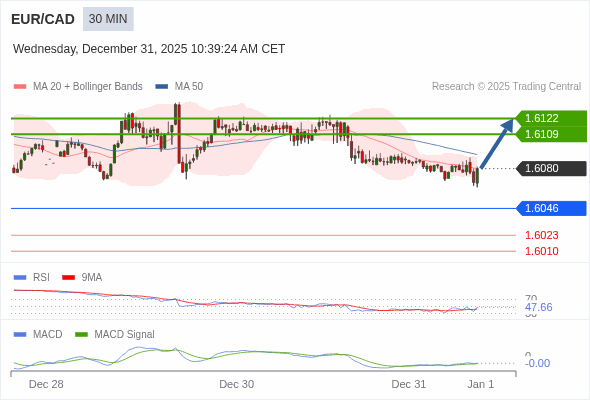Click the Dec 28 axis date
The image size is (590, 400).
[x=46, y=384]
